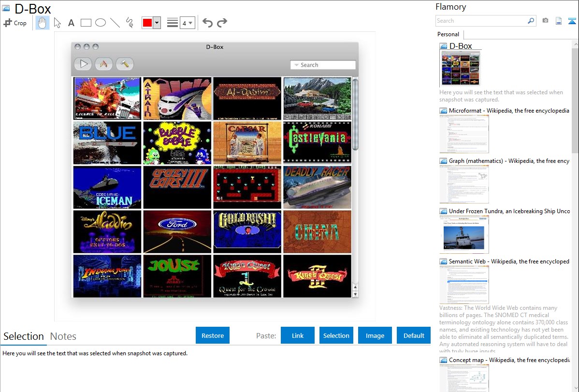
Task: Select the Licence to Kill game cover
Action: coord(107,98)
